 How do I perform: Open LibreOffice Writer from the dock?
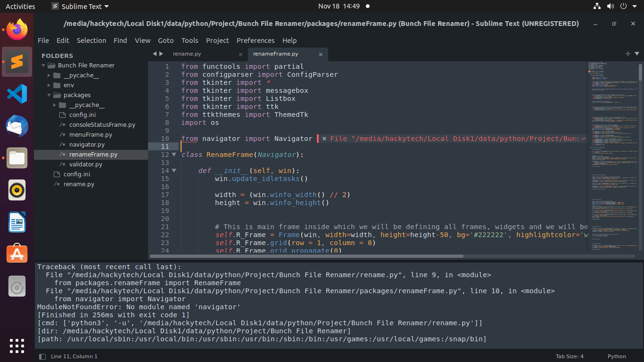17,222
